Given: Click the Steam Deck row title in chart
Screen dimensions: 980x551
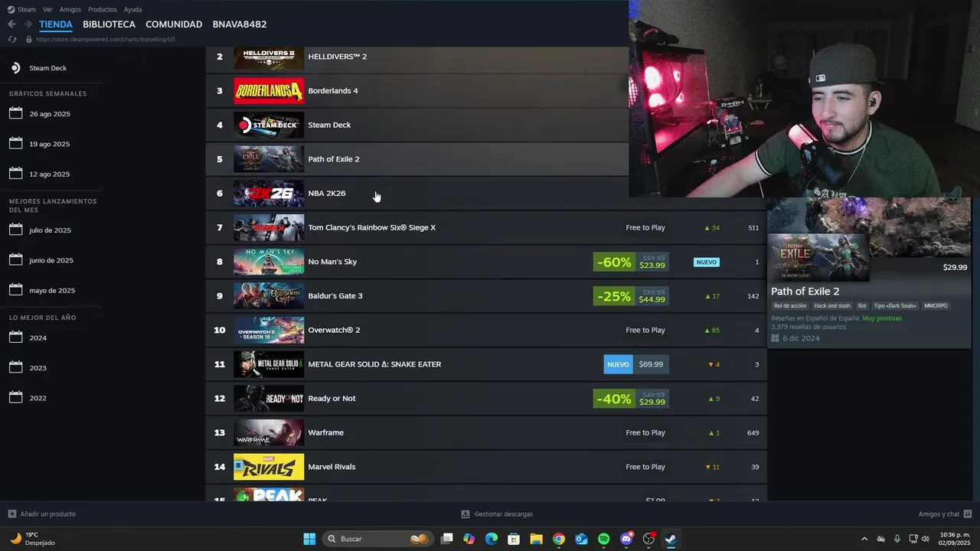Looking at the screenshot, I should (329, 125).
